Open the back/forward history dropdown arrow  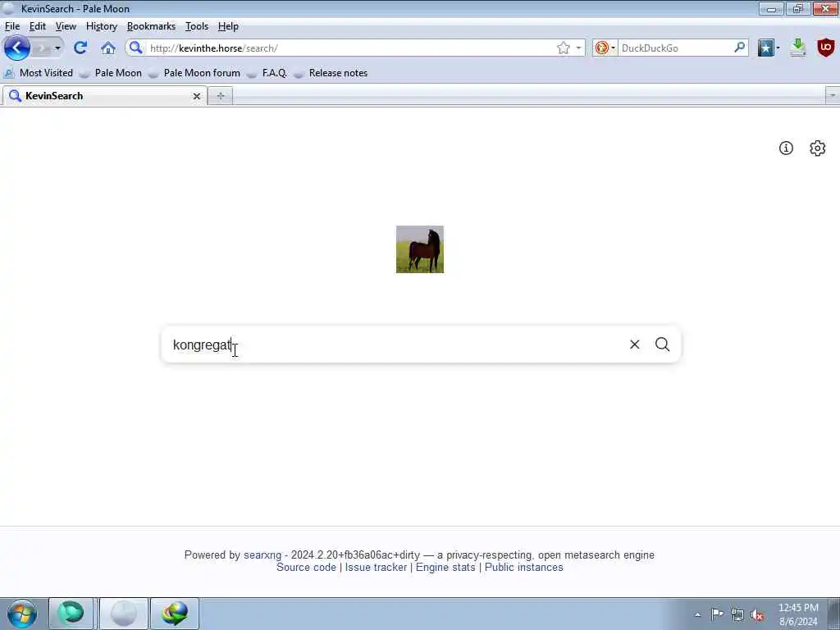pos(57,48)
